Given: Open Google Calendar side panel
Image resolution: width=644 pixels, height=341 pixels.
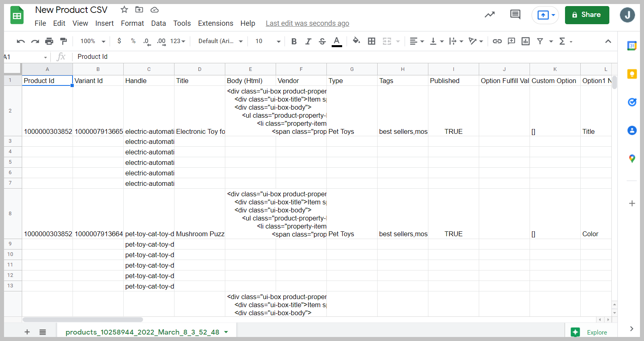Looking at the screenshot, I should 632,46.
